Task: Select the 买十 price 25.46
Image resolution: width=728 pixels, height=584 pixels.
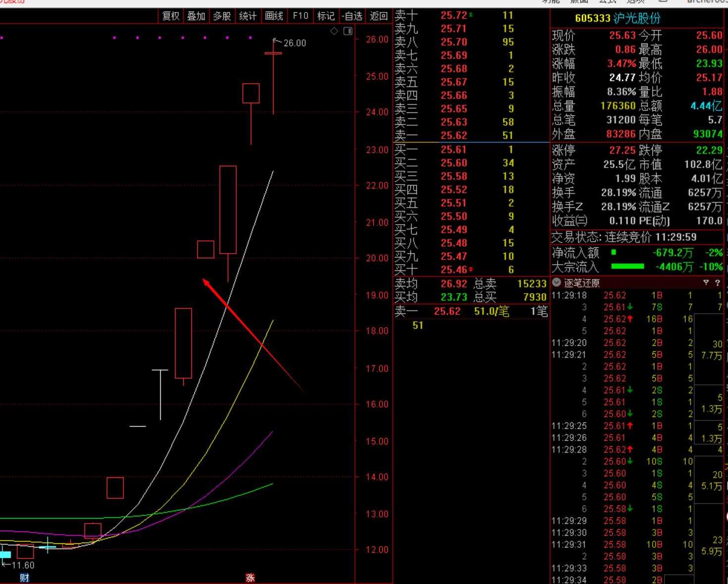Action: coord(454,270)
